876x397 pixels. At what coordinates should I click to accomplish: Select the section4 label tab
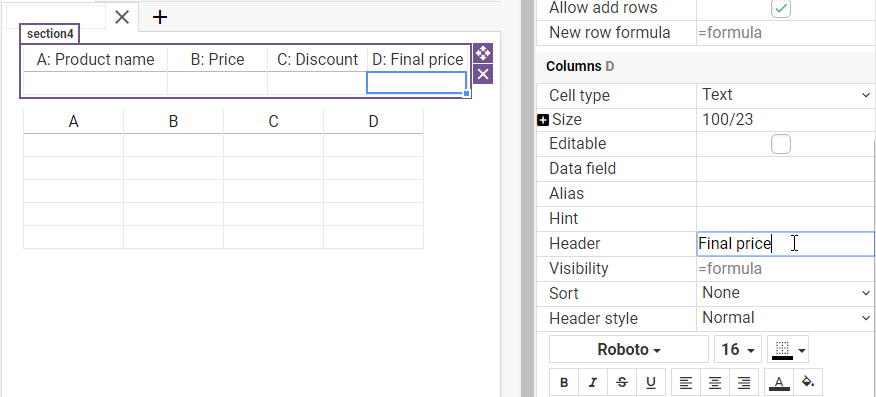coord(50,34)
